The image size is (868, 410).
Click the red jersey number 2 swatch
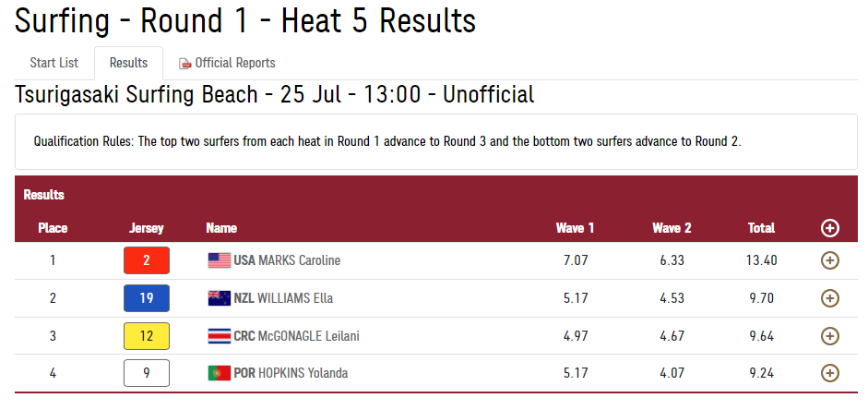coord(147,260)
